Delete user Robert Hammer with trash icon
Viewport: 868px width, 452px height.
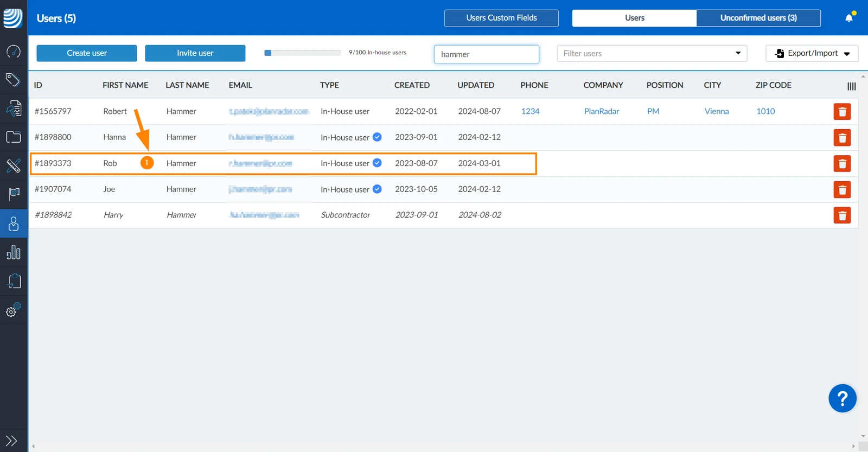(842, 112)
